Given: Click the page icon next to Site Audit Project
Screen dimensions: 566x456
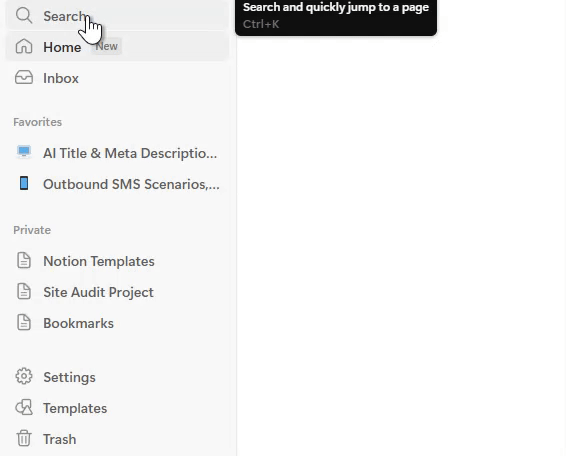Looking at the screenshot, I should tap(24, 291).
